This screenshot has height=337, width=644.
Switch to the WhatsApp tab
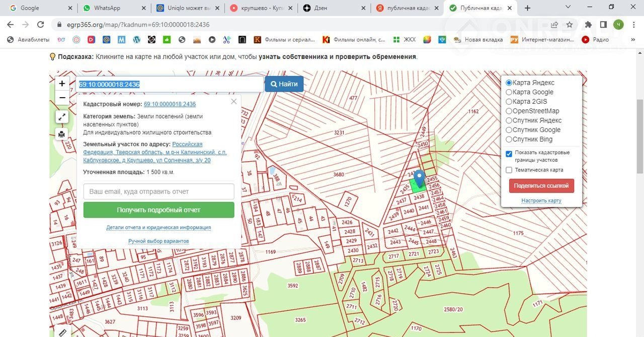(x=107, y=8)
